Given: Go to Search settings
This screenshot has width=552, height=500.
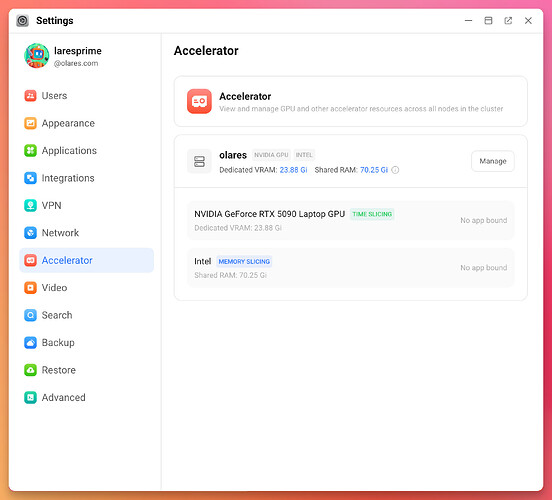Looking at the screenshot, I should (x=87, y=315).
